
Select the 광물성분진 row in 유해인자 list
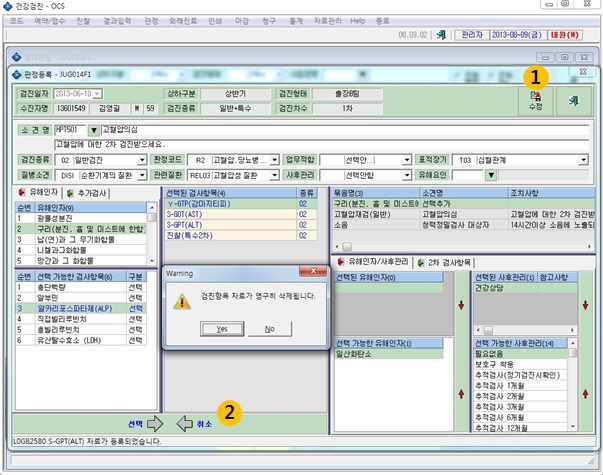point(81,218)
